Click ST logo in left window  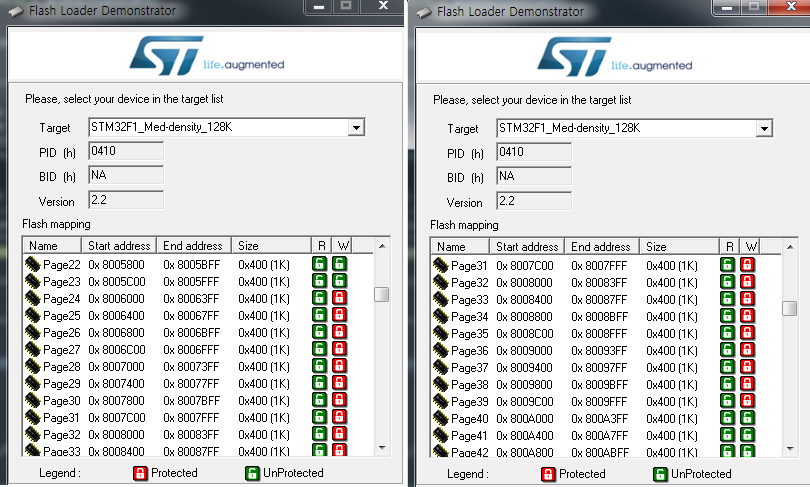pyautogui.click(x=166, y=56)
